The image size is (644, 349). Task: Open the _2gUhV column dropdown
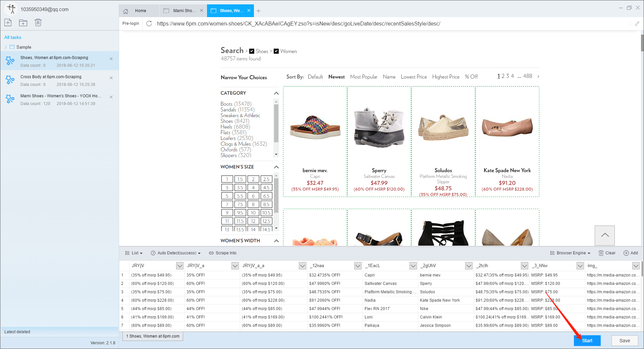pos(469,266)
